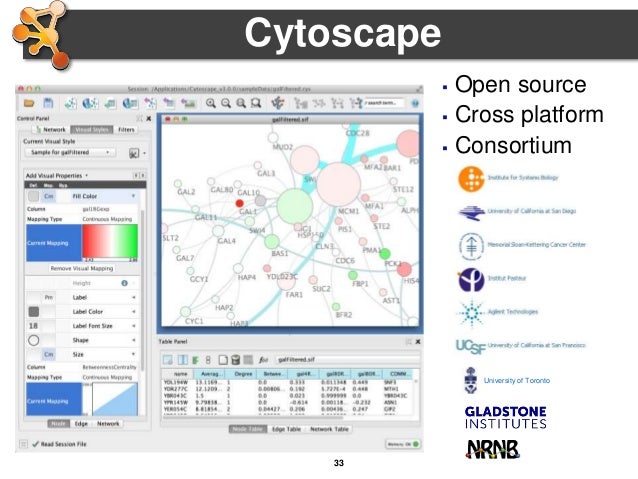The height and width of the screenshot is (479, 638).
Task: Float the Table Panel window icon
Action: tap(409, 341)
